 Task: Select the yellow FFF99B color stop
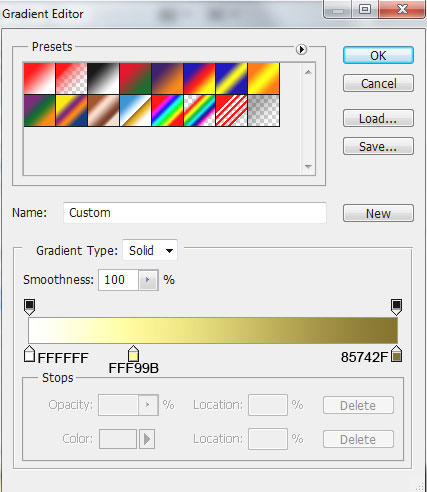click(133, 354)
